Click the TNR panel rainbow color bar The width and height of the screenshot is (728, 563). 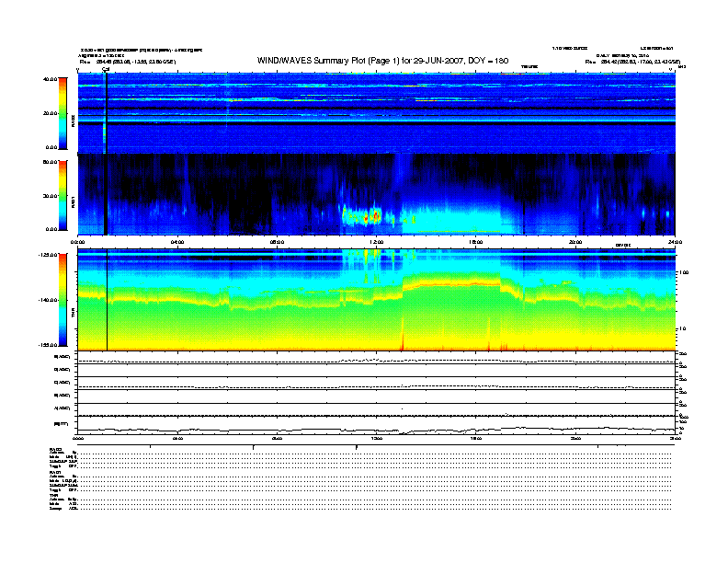63,300
